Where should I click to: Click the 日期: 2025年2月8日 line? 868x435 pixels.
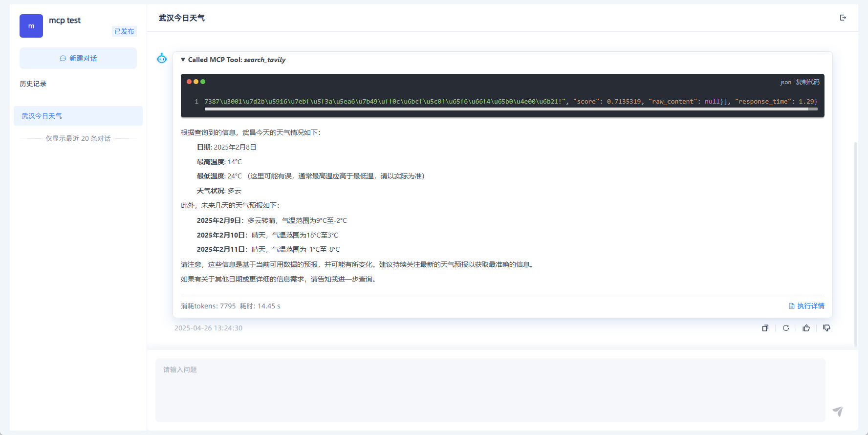click(227, 147)
